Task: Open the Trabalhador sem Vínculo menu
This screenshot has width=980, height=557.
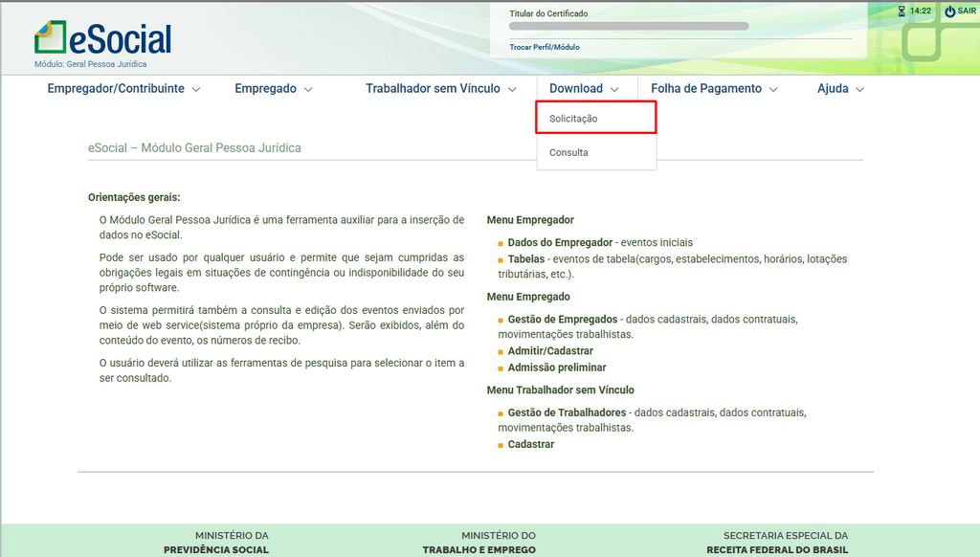Action: [x=440, y=89]
